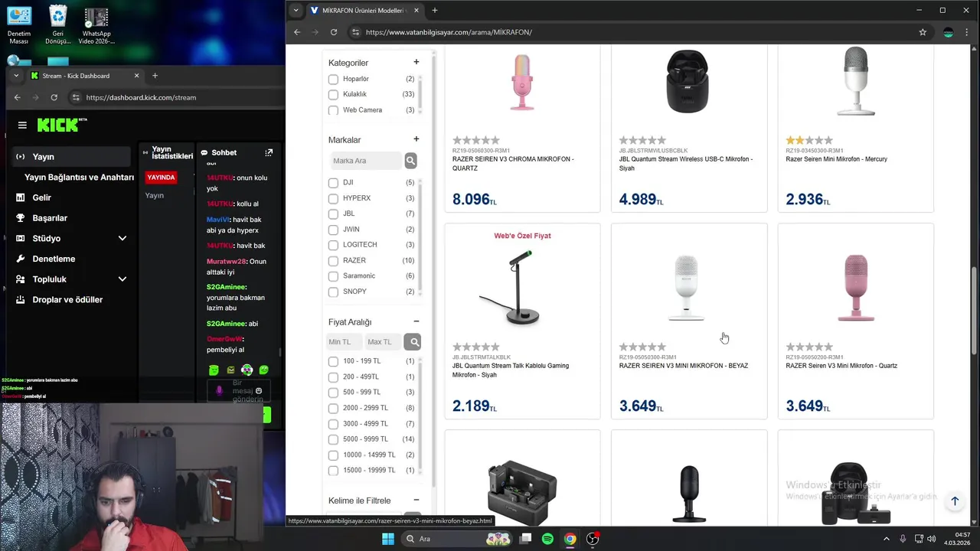
Task: Open the Kick dashboard hamburger menu
Action: pos(22,125)
